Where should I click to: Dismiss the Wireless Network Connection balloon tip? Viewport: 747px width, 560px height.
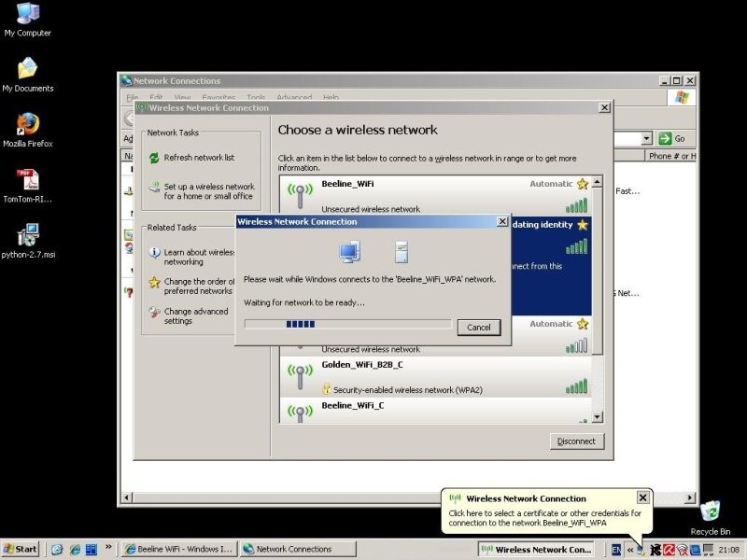tap(642, 497)
